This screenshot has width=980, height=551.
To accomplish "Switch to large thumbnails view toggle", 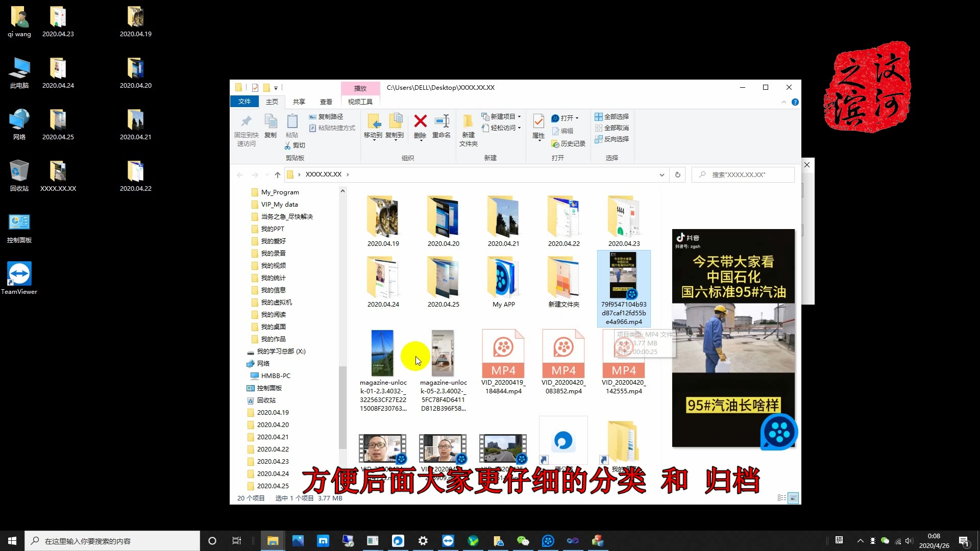I will tap(793, 498).
